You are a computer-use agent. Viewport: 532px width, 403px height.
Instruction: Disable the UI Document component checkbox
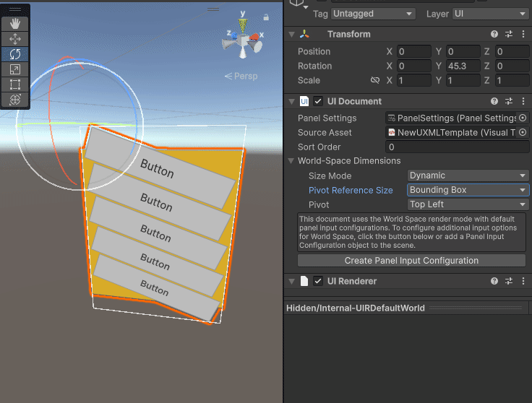point(318,101)
